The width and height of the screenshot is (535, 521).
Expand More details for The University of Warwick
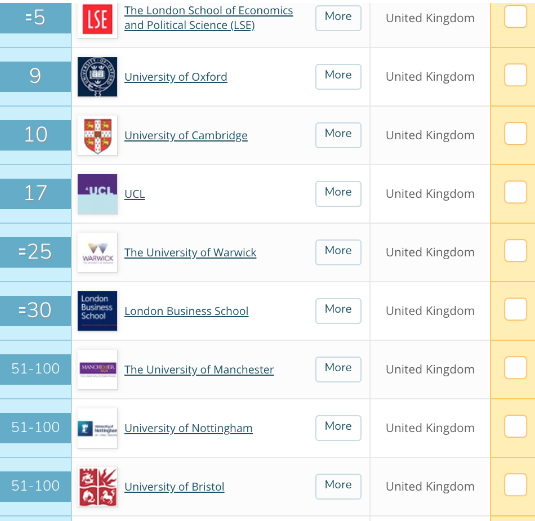pyautogui.click(x=338, y=252)
